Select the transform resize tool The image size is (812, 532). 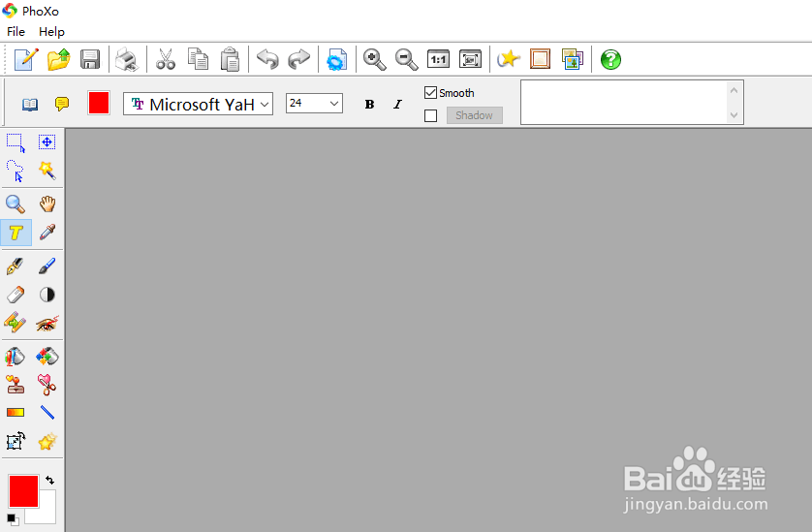16,441
